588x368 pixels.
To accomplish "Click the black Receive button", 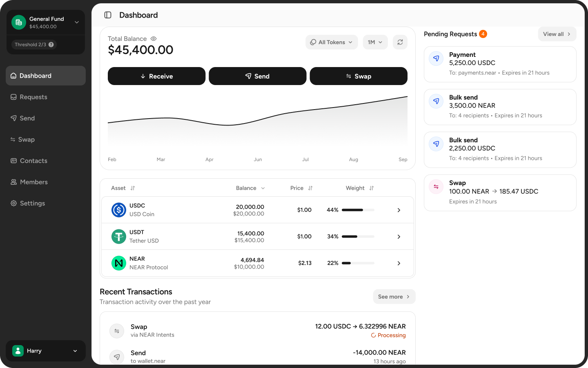I will click(156, 76).
